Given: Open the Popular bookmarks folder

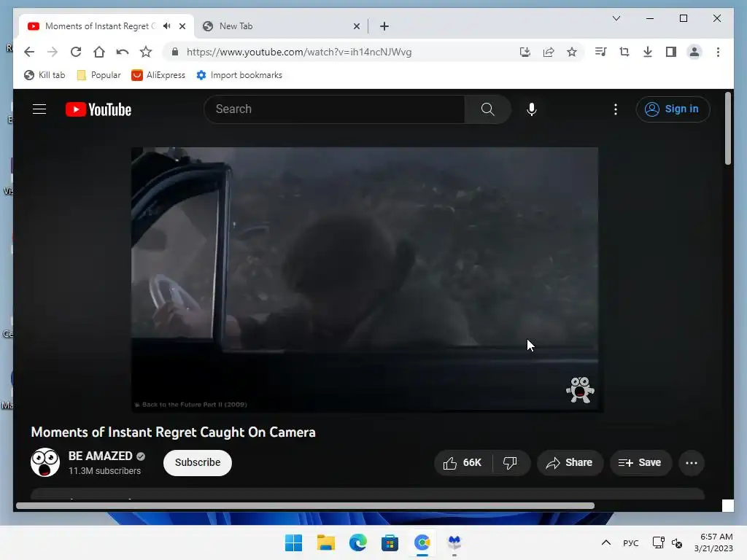Looking at the screenshot, I should click(99, 75).
